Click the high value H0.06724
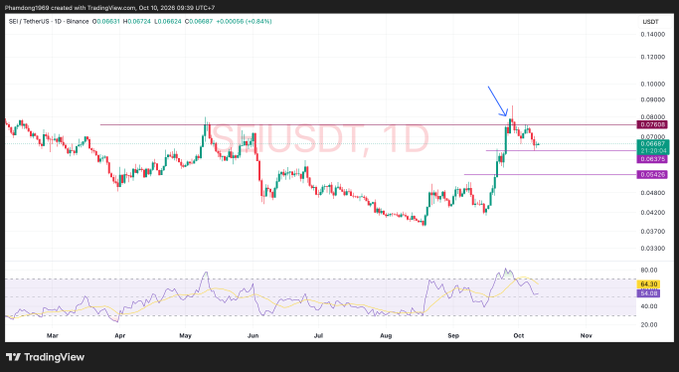Image resolution: width=679 pixels, height=372 pixels. (x=137, y=21)
